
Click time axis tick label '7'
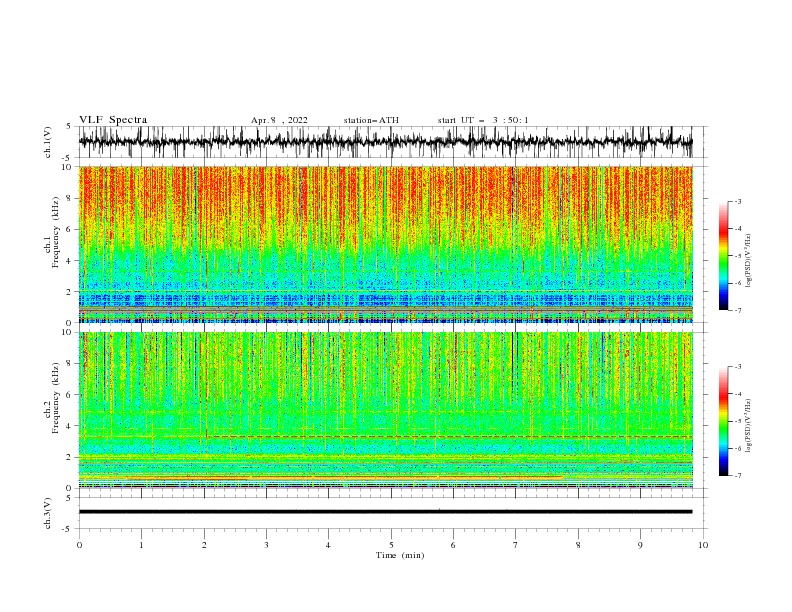click(x=516, y=545)
